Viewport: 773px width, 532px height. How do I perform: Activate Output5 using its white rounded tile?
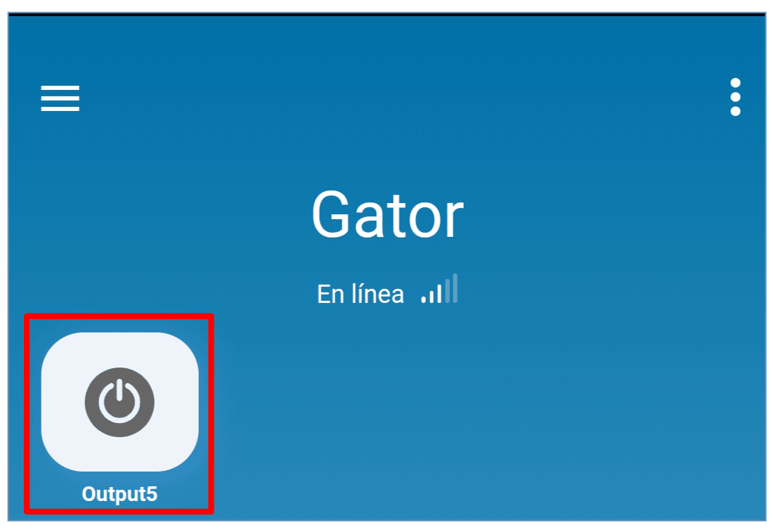119,401
